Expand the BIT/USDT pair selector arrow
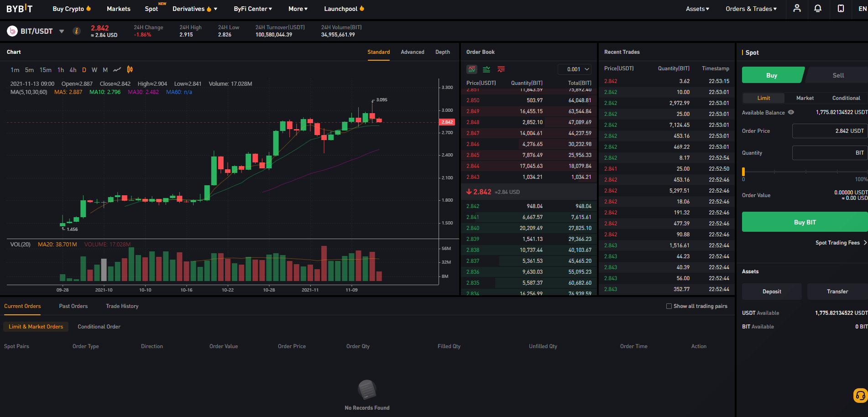The width and height of the screenshot is (868, 417). tap(62, 31)
